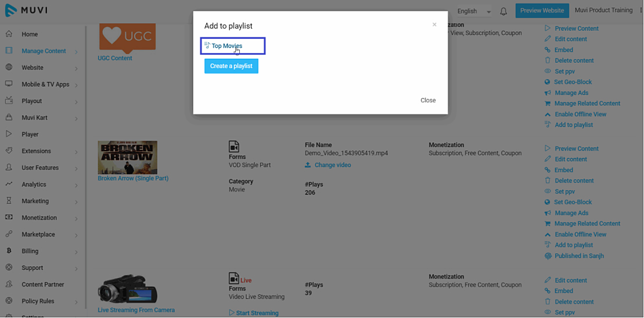644x318 pixels.
Task: Open Player in the sidebar
Action: tap(30, 134)
